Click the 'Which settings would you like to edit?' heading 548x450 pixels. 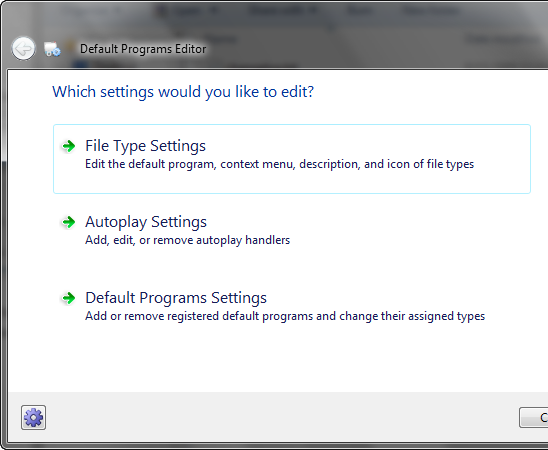[x=183, y=92]
